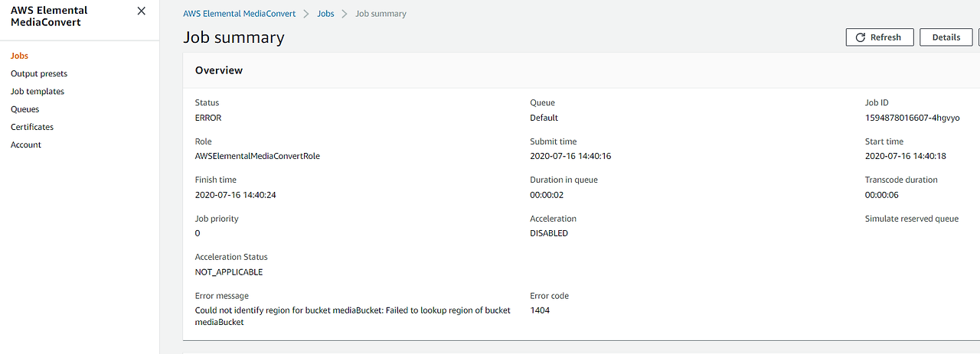Close the AWS Elemental MediaConvert sidebar

[x=141, y=11]
